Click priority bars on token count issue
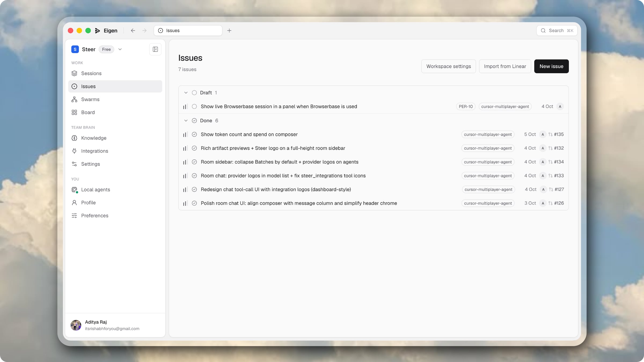Viewport: 644px width, 362px height. [x=185, y=135]
